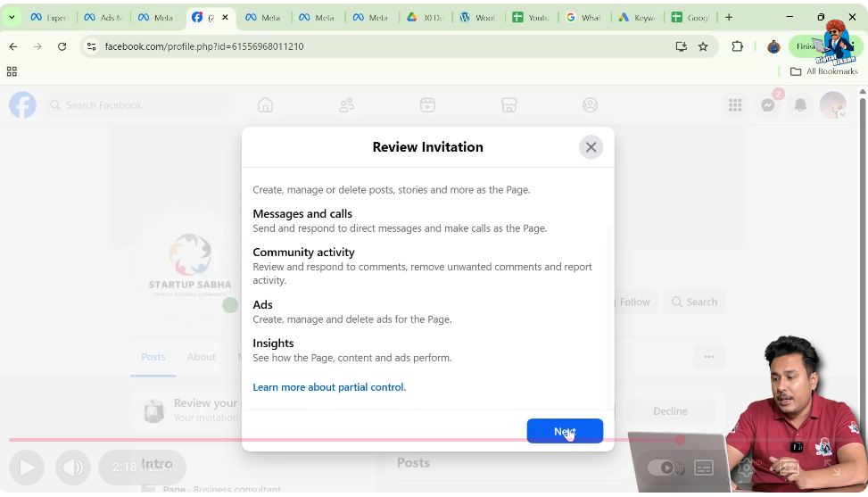Open the apps grid in bookmarks bar
Viewport: 868px width, 497px height.
coord(12,71)
